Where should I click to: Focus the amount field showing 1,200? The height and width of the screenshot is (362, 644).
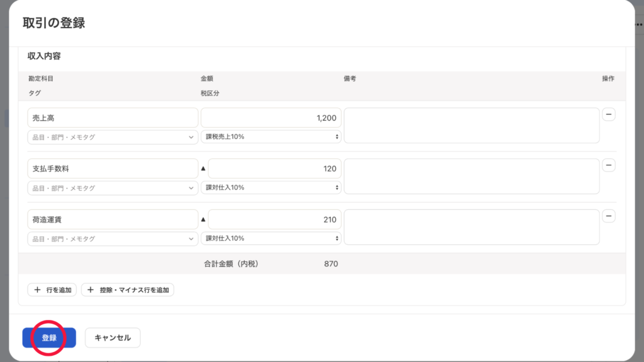271,118
